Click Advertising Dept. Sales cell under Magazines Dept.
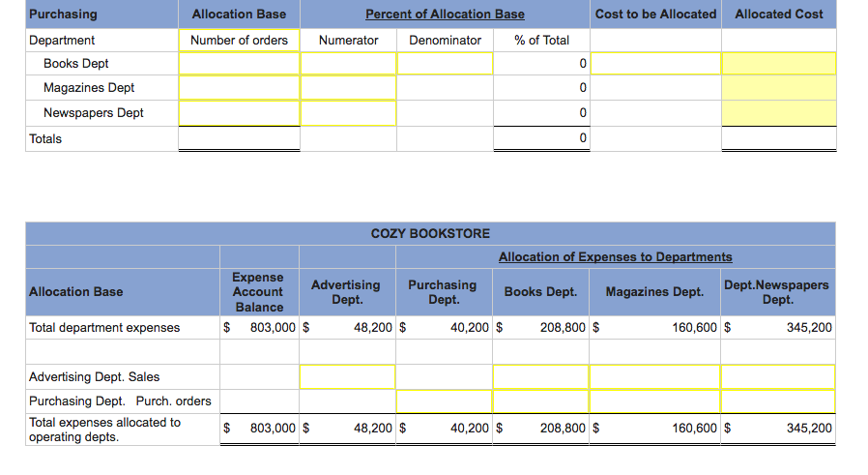Screen dimensions: 868x475 (x=655, y=377)
